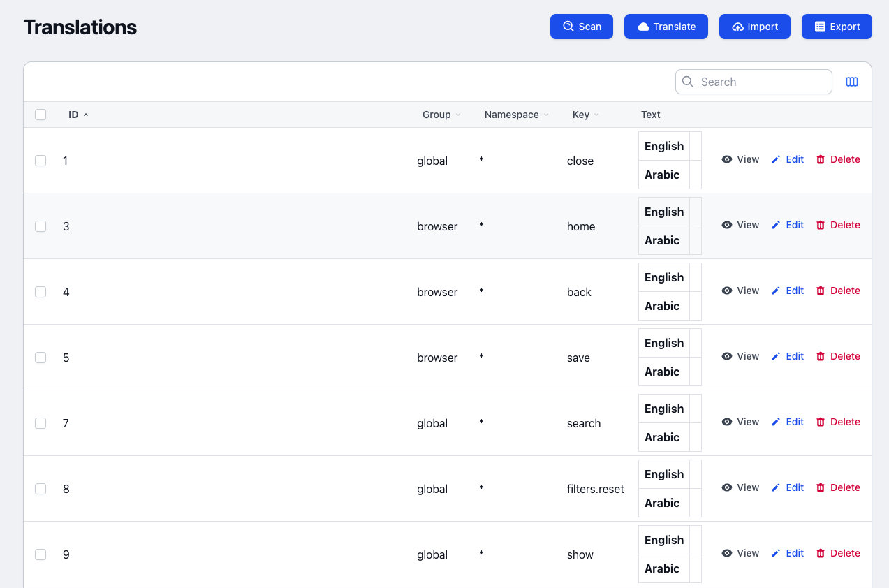889x588 pixels.
Task: Click the Export table button
Action: [x=837, y=27]
